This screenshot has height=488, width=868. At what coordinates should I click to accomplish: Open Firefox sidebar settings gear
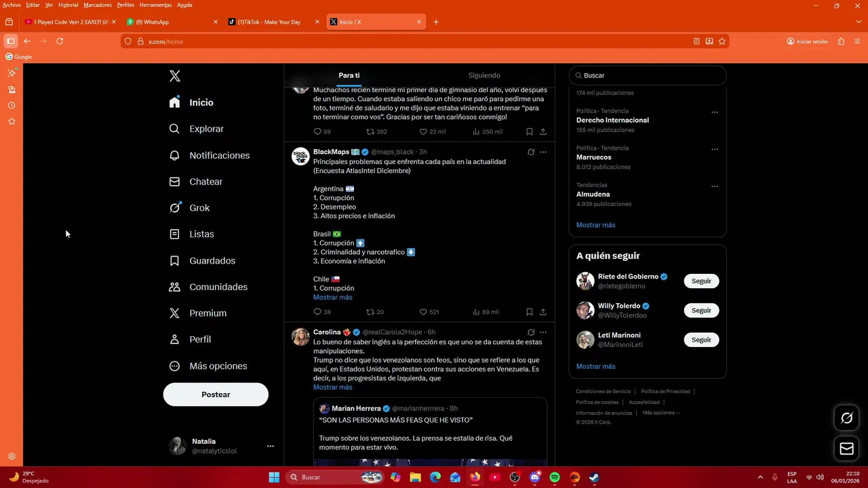[x=12, y=456]
